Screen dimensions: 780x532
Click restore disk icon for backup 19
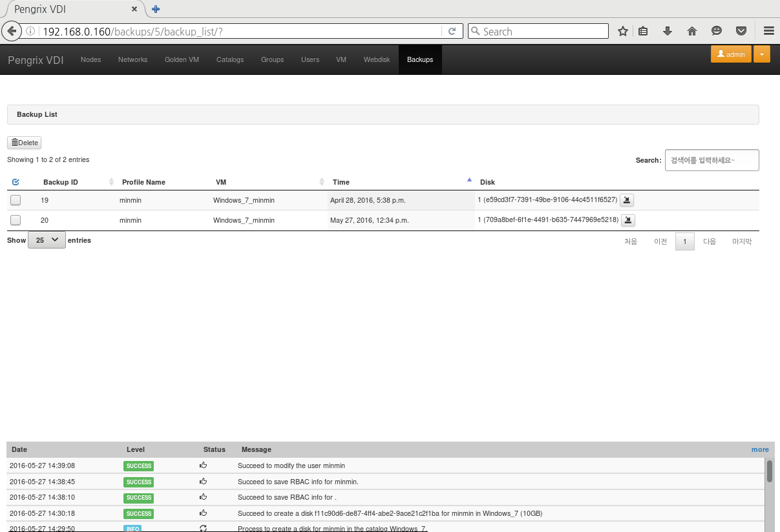tap(627, 200)
